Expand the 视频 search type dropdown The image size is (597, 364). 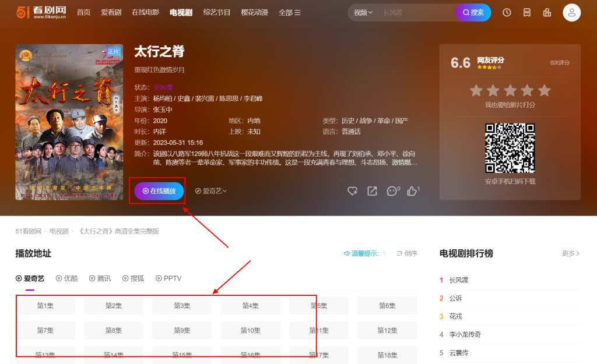[363, 12]
